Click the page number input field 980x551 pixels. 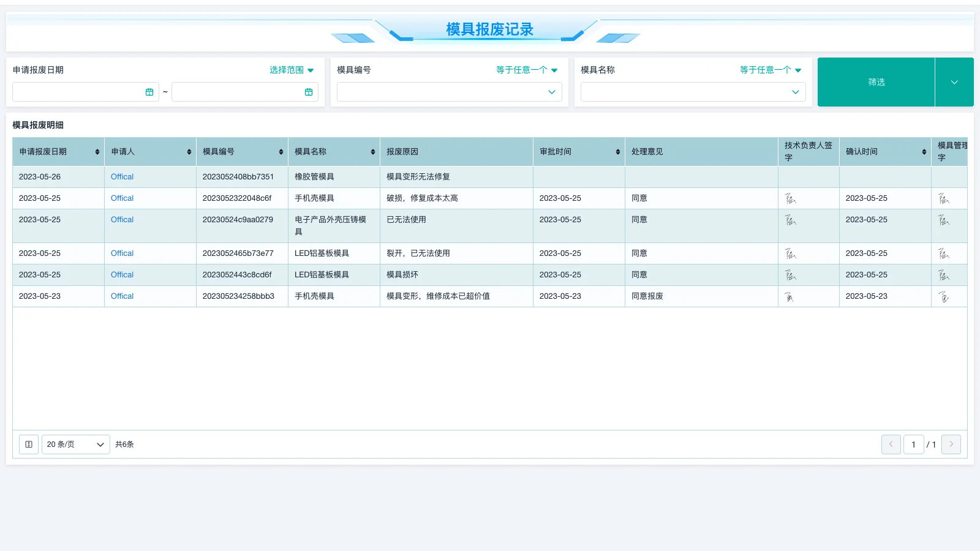pyautogui.click(x=913, y=444)
